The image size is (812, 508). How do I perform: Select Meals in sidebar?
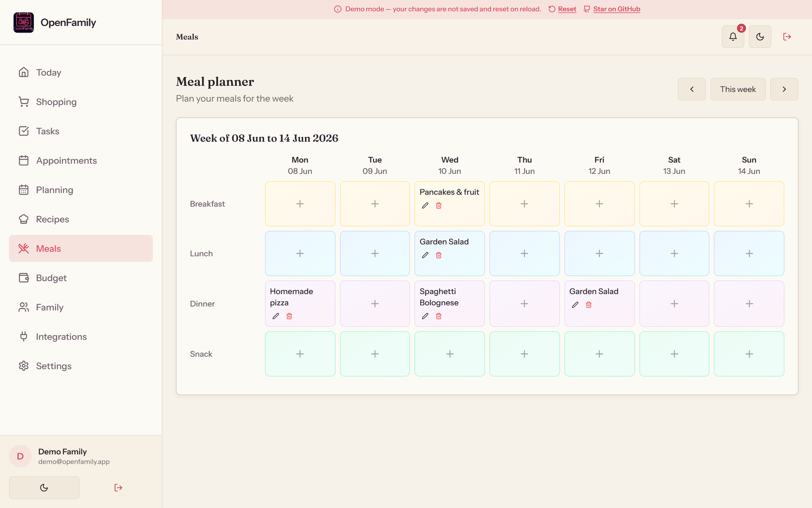(81, 248)
